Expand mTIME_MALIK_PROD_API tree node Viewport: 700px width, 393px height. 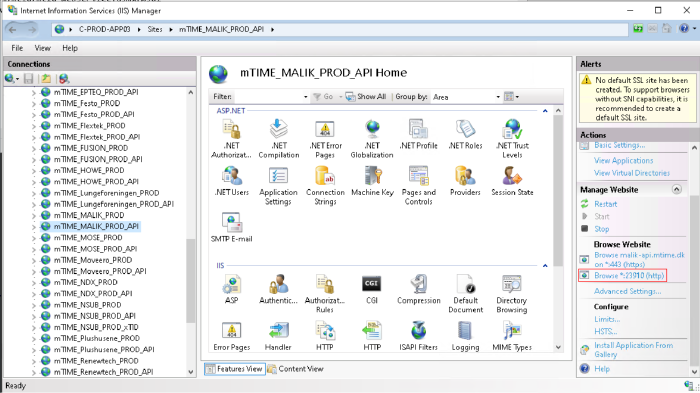tap(34, 227)
